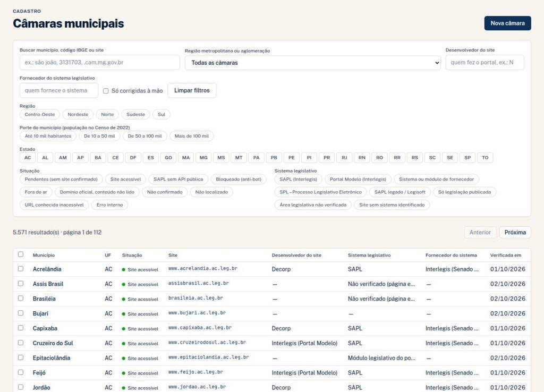Click date 02/10/2026 in Brasiléia row
The height and width of the screenshot is (392, 544).
(507, 299)
